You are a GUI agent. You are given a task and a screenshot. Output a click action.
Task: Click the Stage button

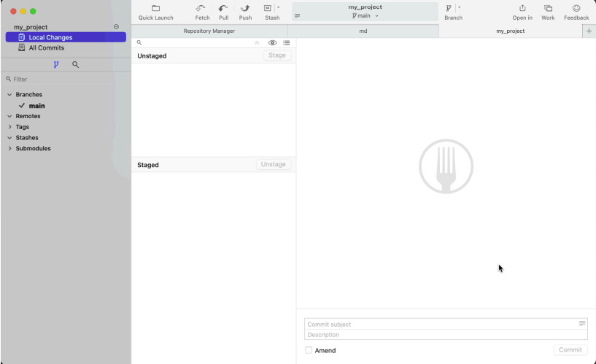(277, 55)
